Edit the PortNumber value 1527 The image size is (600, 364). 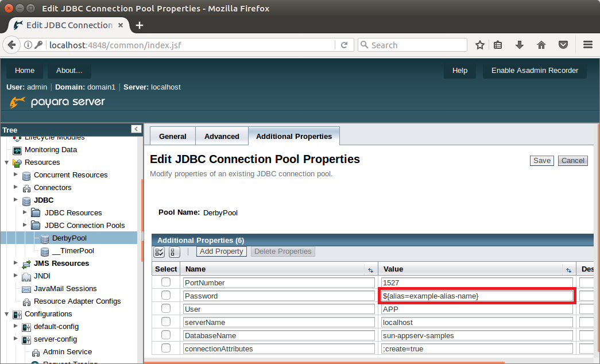(x=477, y=283)
